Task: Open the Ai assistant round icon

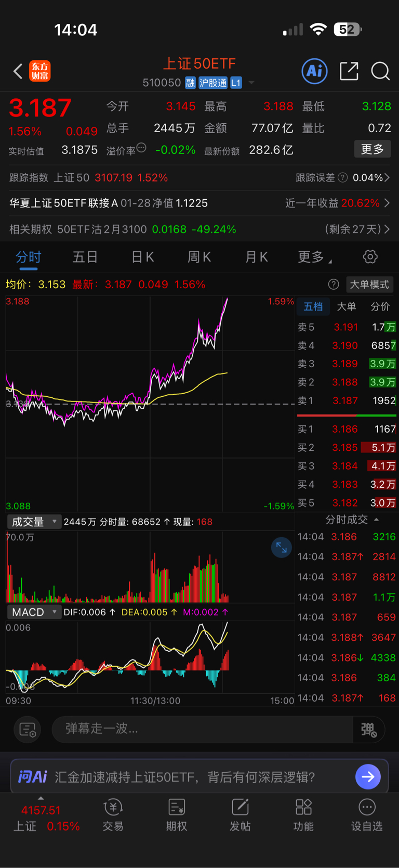Action: 315,71
